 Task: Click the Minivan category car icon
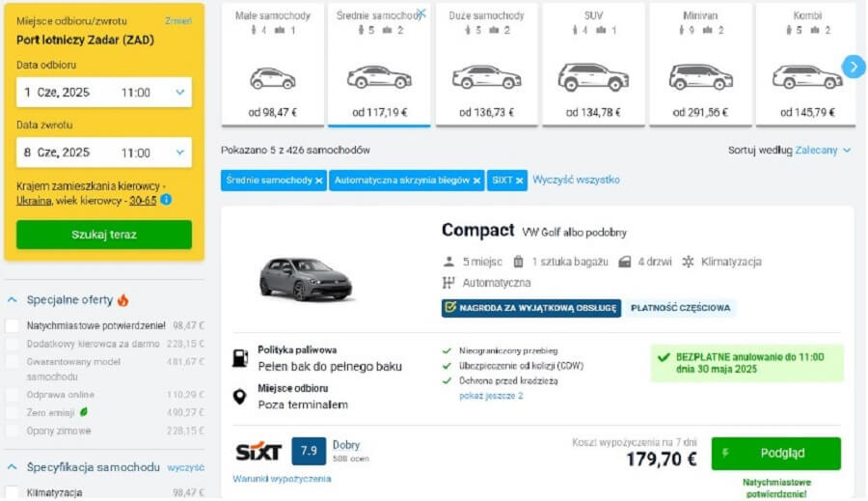[701, 77]
